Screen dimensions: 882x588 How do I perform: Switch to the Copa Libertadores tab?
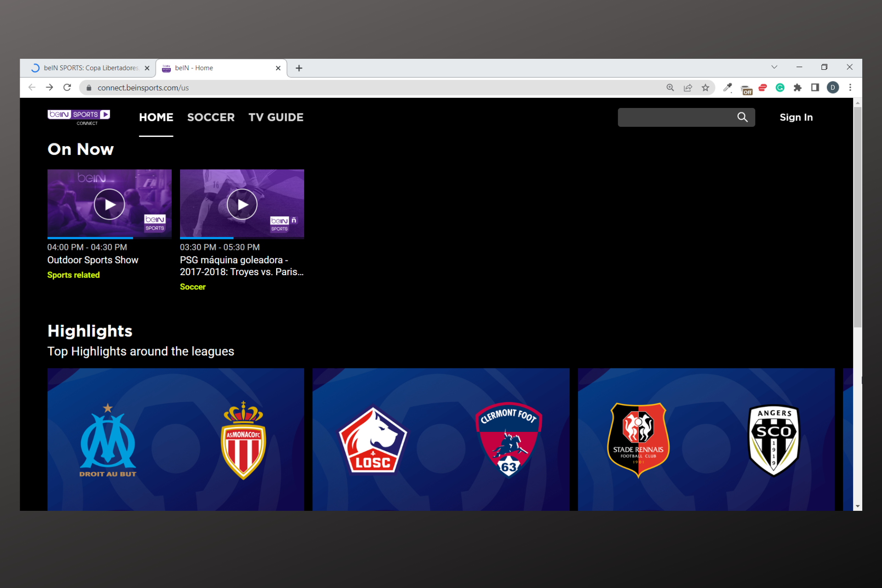click(x=90, y=68)
